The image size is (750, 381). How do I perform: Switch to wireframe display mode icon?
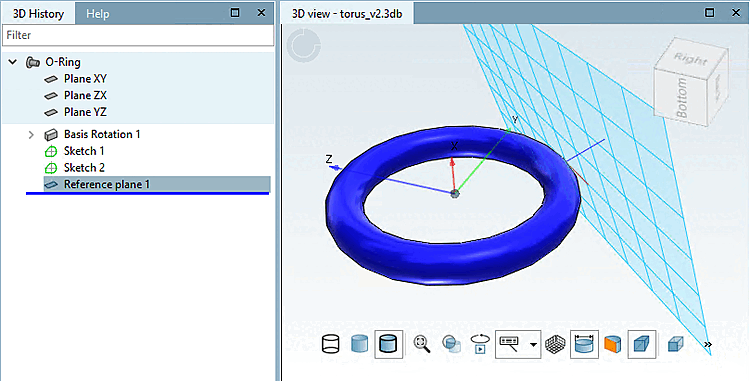coord(331,344)
